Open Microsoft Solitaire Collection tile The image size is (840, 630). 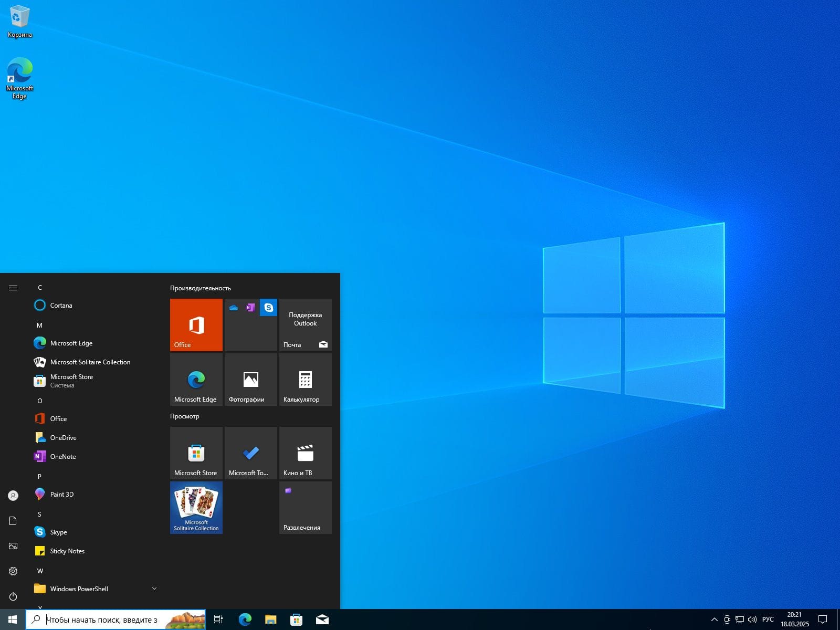point(196,507)
